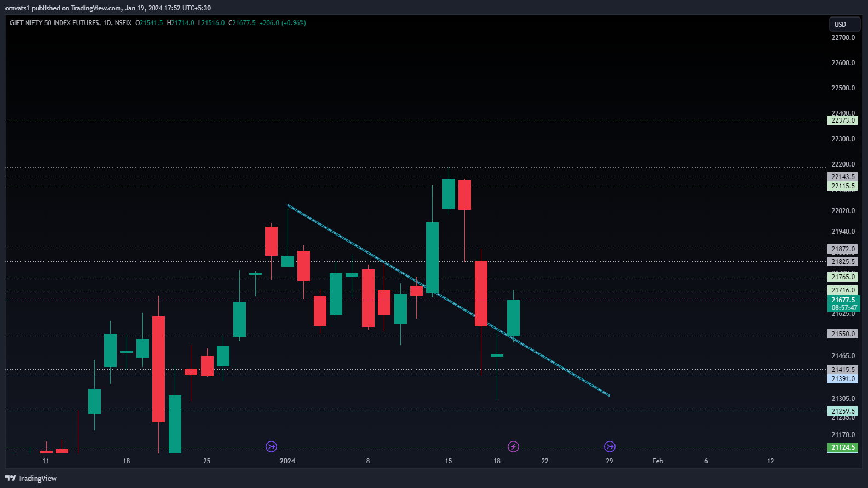Click the 21391.0 blue price level label

tap(843, 379)
